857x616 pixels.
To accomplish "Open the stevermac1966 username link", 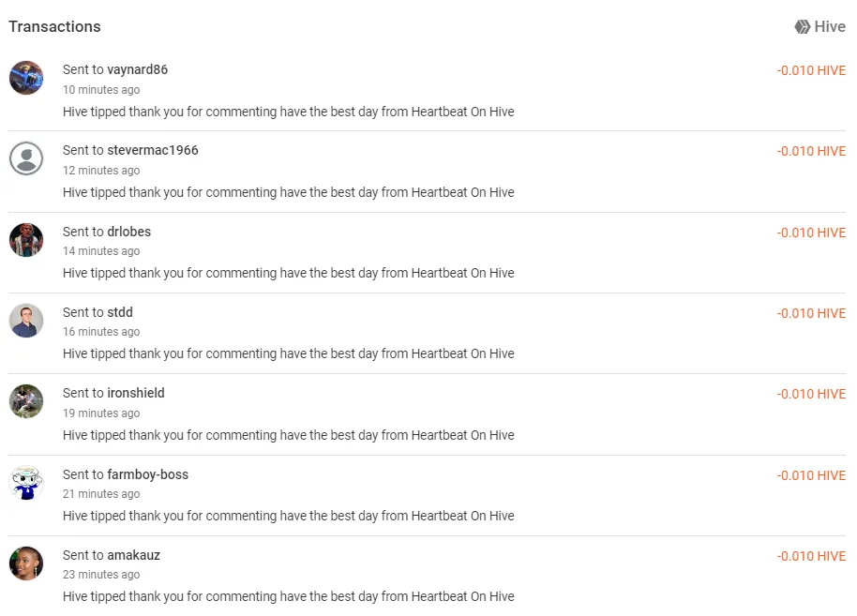I will [x=153, y=150].
